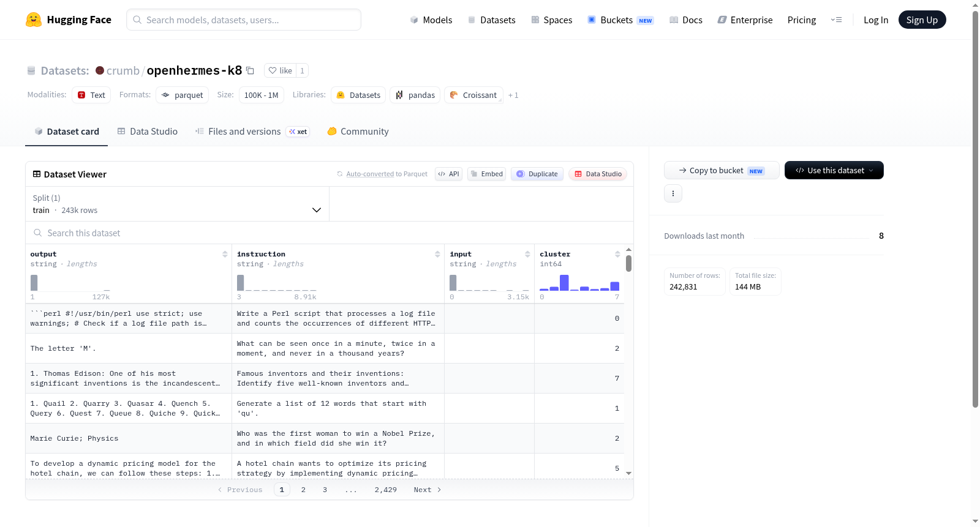The image size is (980, 527).
Task: Focus the Search this dataset field
Action: coord(330,233)
